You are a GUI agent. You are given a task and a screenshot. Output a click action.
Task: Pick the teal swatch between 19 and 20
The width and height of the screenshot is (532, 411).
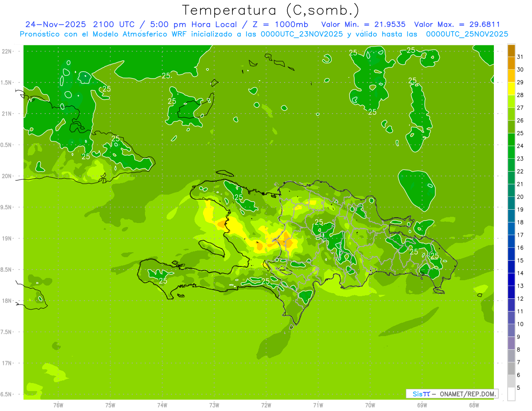[511, 203]
